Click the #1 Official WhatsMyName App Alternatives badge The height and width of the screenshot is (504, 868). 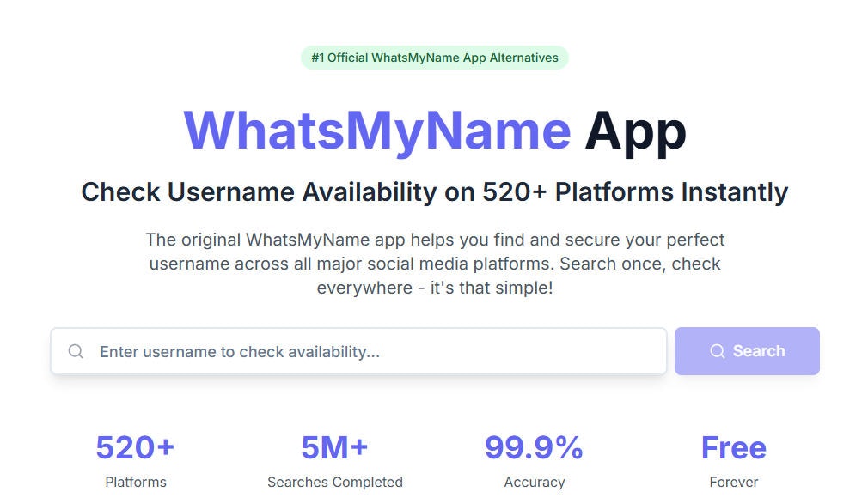tap(435, 58)
